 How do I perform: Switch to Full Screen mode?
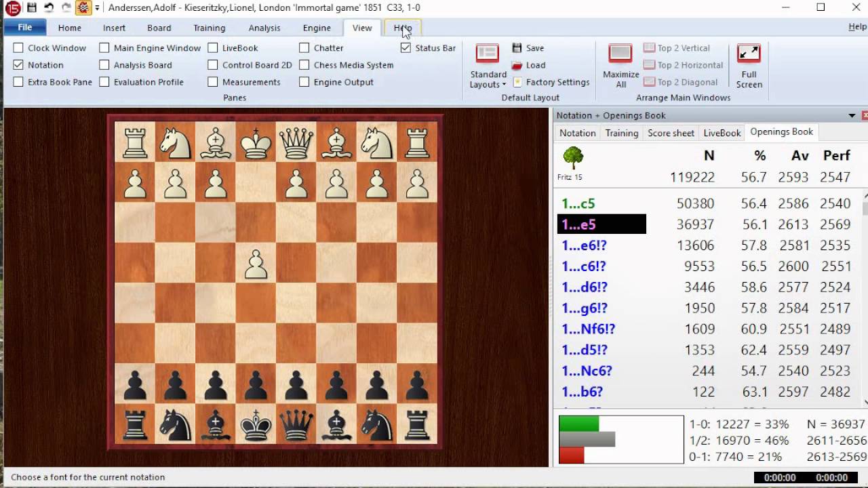749,67
